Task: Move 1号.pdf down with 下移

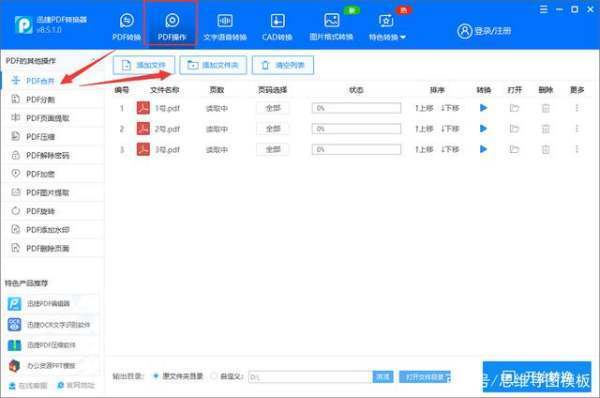Action: click(x=450, y=108)
